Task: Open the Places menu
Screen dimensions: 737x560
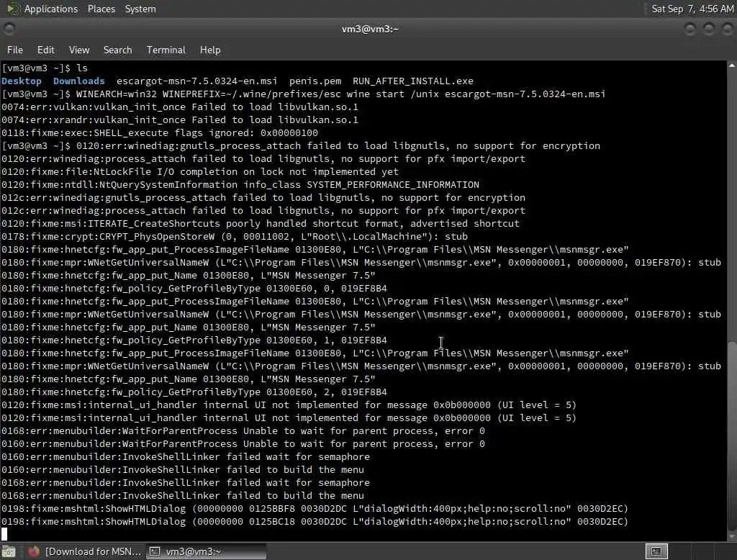Action: click(x=101, y=9)
